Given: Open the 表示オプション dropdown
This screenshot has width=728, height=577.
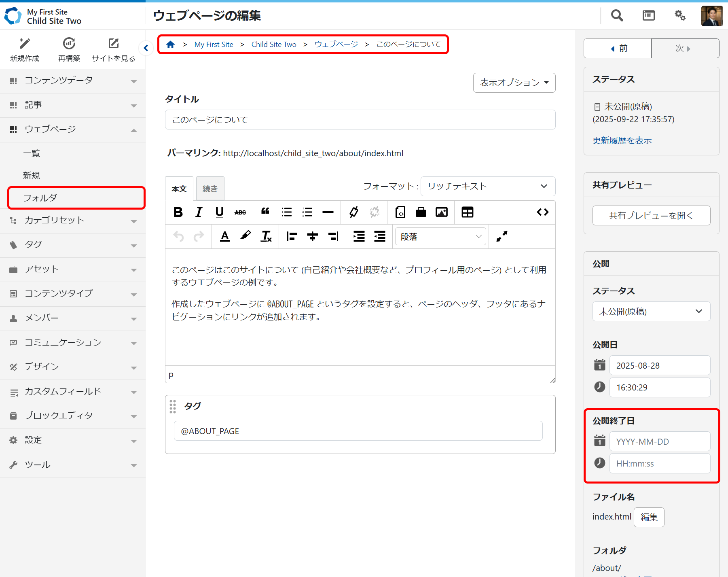Looking at the screenshot, I should click(514, 83).
